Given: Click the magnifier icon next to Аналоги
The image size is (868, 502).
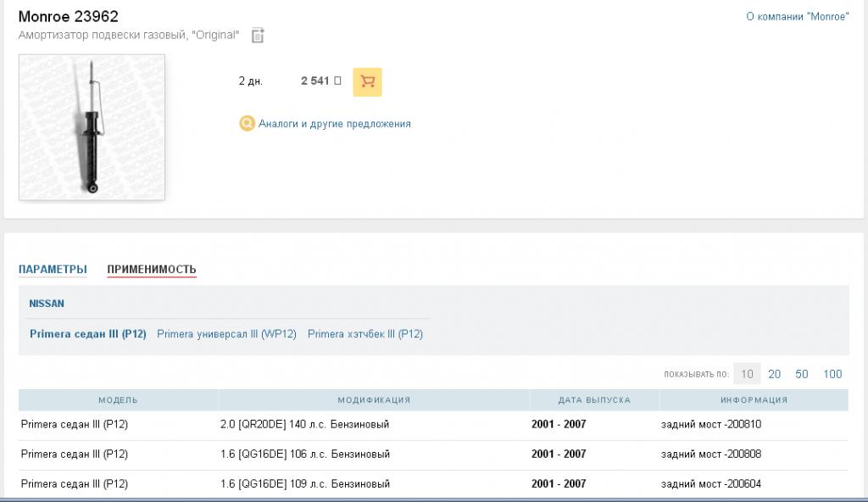Looking at the screenshot, I should click(x=247, y=123).
